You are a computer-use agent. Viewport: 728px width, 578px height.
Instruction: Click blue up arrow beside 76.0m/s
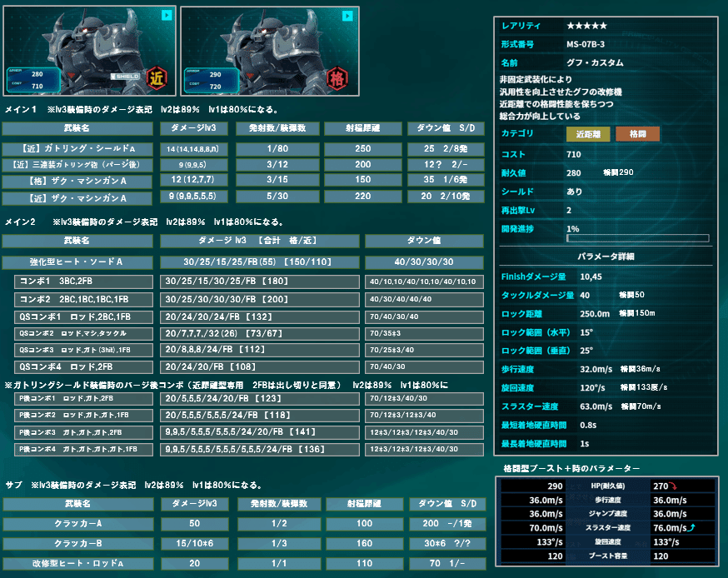691,527
